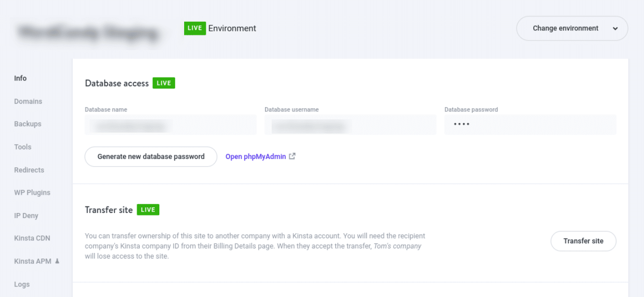This screenshot has height=297, width=644.
Task: Click Generate new database password button
Action: point(151,157)
